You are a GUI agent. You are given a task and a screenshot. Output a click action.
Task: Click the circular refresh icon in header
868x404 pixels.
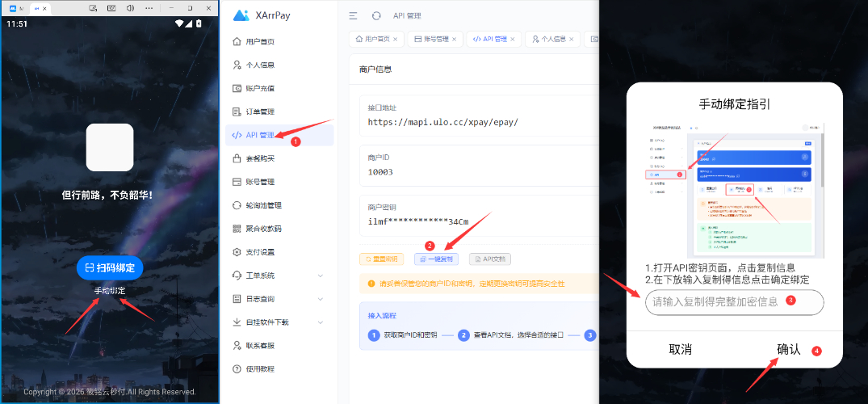376,16
